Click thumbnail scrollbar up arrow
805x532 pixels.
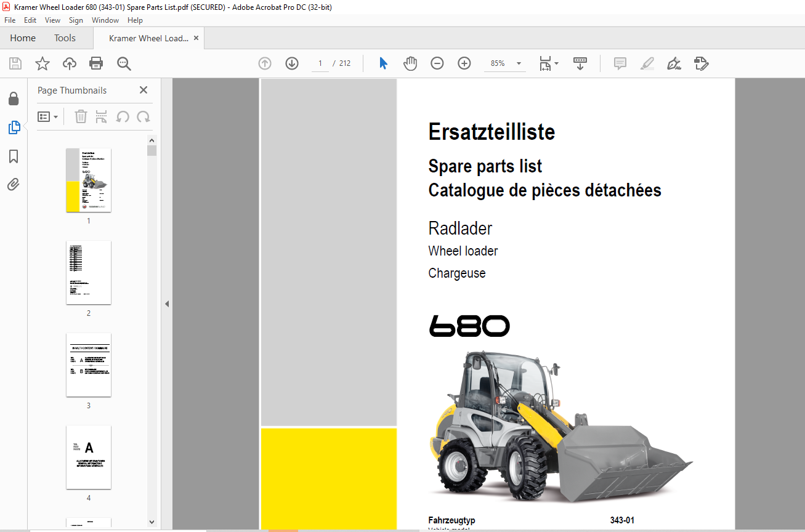pyautogui.click(x=152, y=140)
